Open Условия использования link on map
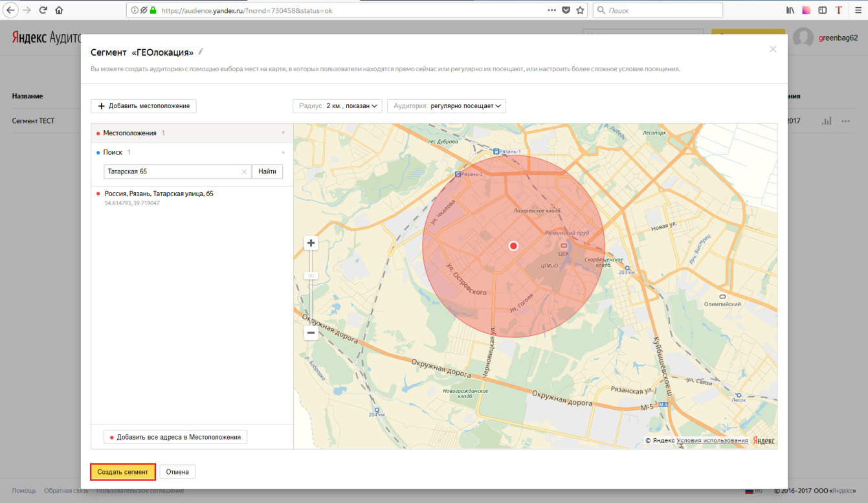Image resolution: width=868 pixels, height=503 pixels. coord(713,440)
